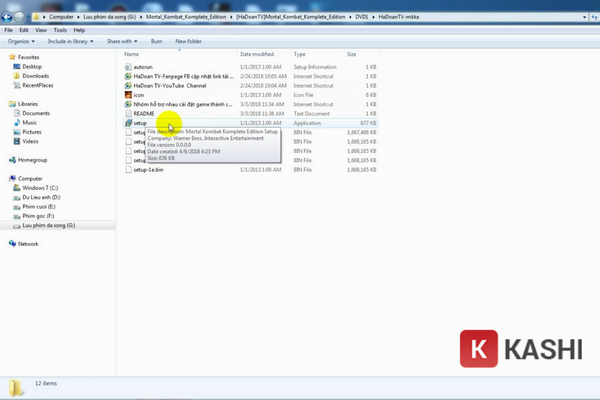Select Windows 7 (C:) drive

tap(41, 188)
